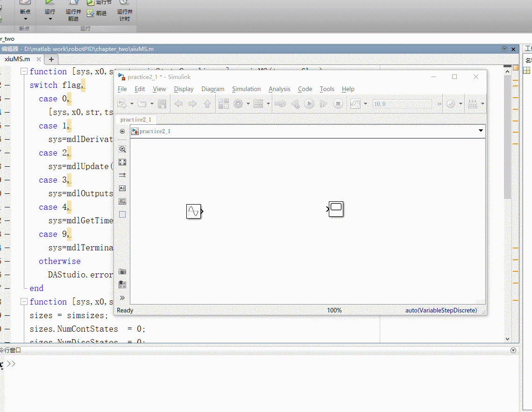Select the Area tool in Simulink palette

tap(122, 214)
